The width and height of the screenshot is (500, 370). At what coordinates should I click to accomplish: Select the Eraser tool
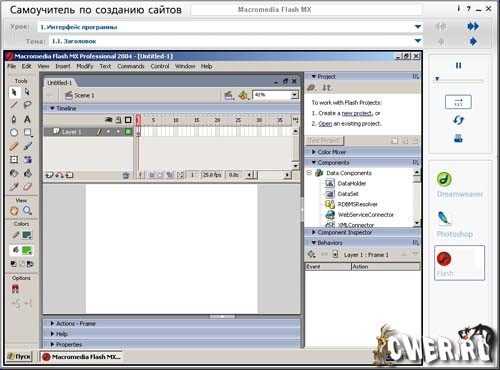27,187
